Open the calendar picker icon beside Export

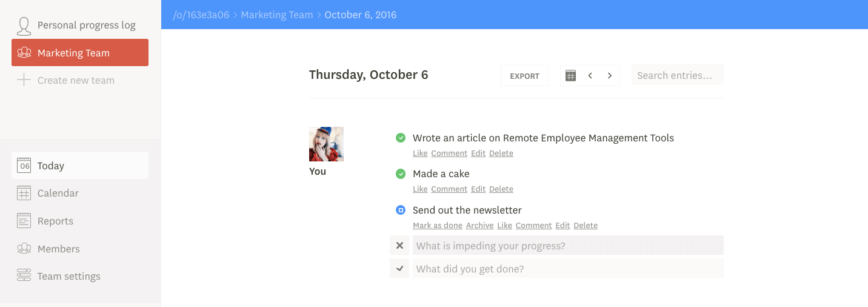click(570, 76)
